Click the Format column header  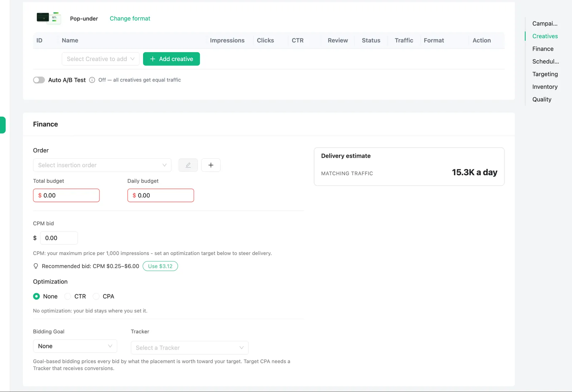click(x=434, y=40)
